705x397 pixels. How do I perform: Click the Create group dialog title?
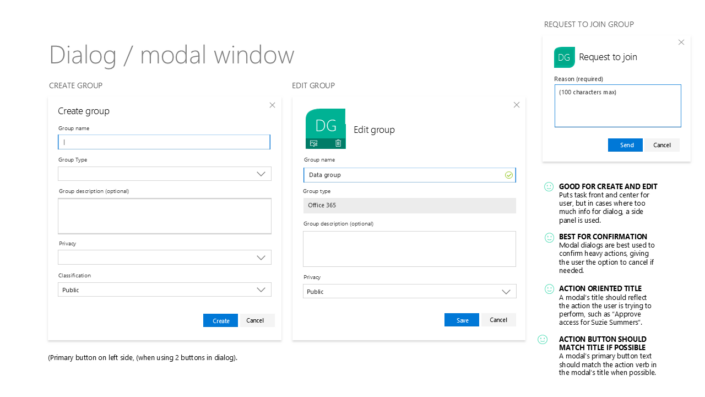pos(84,111)
